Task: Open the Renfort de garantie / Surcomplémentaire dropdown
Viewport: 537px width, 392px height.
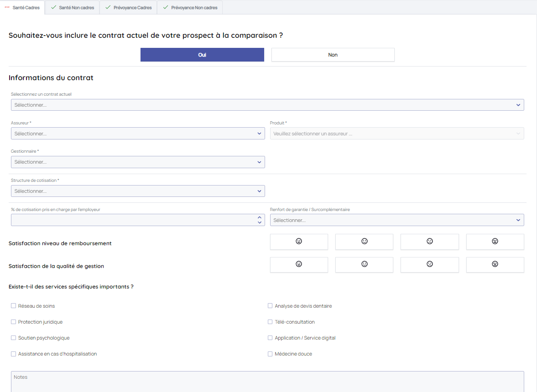Action: point(397,220)
